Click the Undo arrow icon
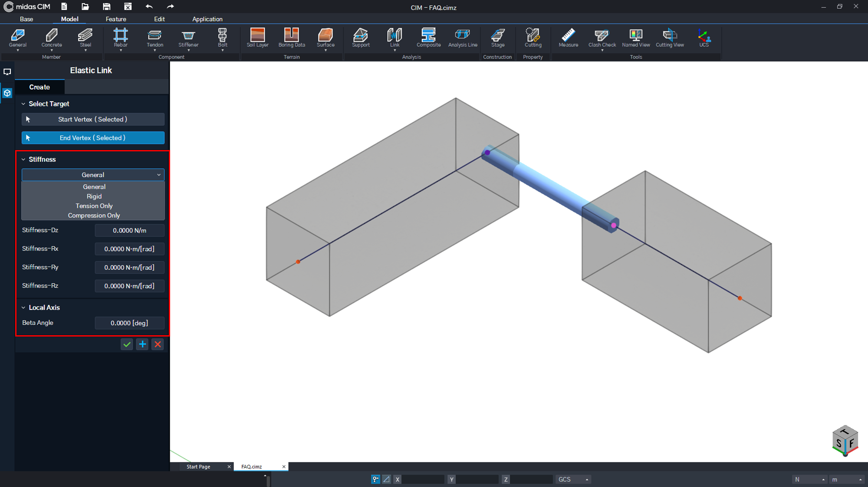 [149, 7]
